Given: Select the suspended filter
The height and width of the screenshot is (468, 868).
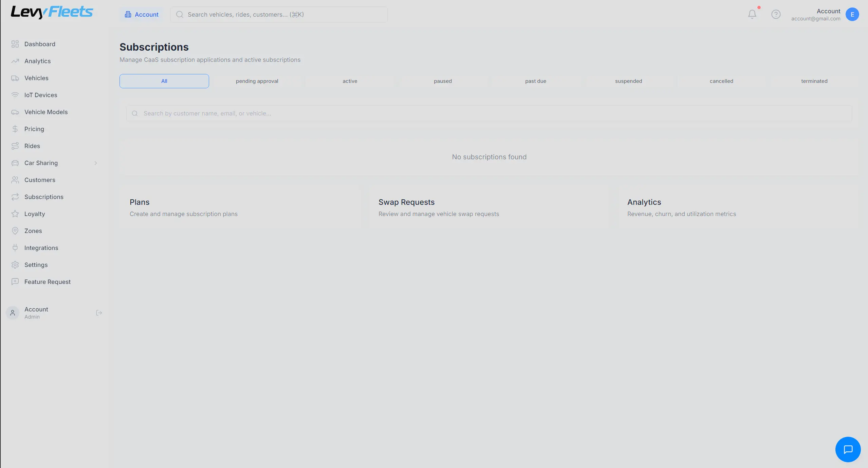Looking at the screenshot, I should [628, 81].
